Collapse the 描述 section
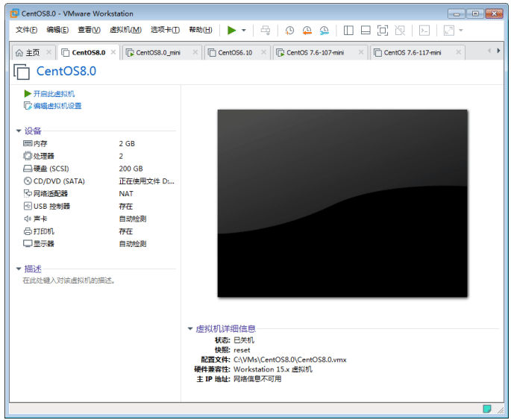The width and height of the screenshot is (511, 420). 19,269
